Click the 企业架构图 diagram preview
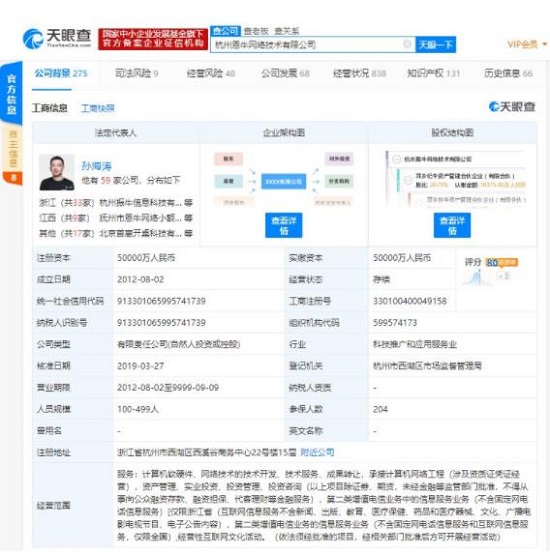The image size is (550, 554). 284,179
